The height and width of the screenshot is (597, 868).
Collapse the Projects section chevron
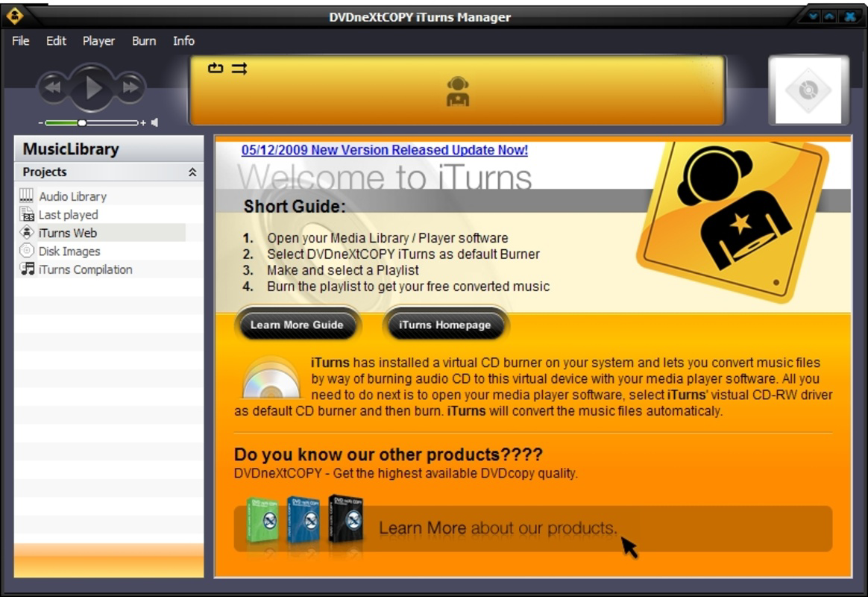pyautogui.click(x=192, y=172)
